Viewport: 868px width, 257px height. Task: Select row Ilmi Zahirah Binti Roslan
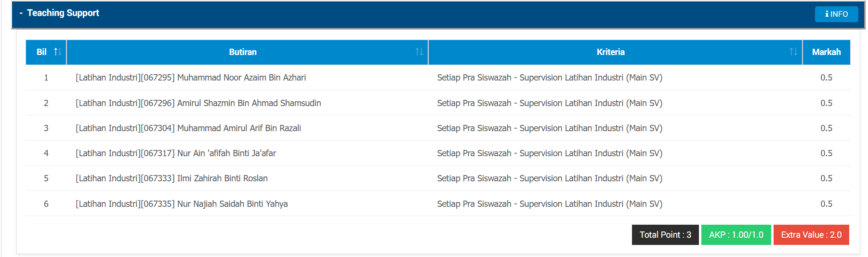[438, 178]
